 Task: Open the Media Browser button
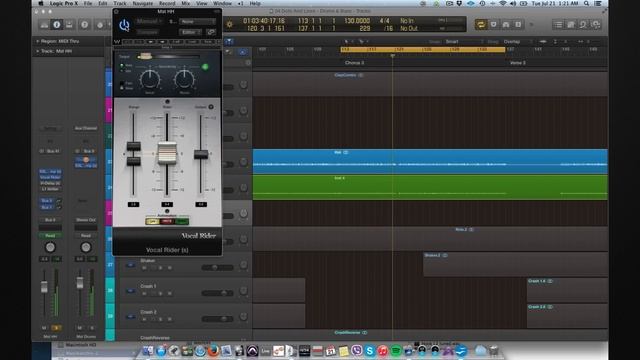[596, 24]
